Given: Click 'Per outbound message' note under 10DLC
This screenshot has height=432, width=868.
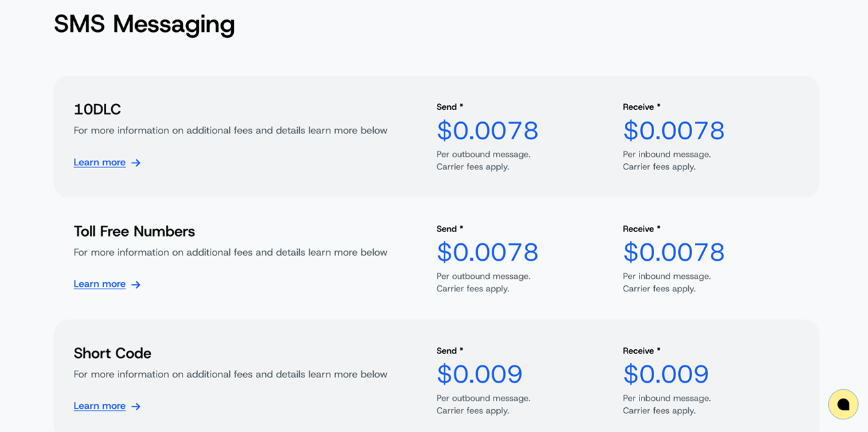Looking at the screenshot, I should click(484, 155).
